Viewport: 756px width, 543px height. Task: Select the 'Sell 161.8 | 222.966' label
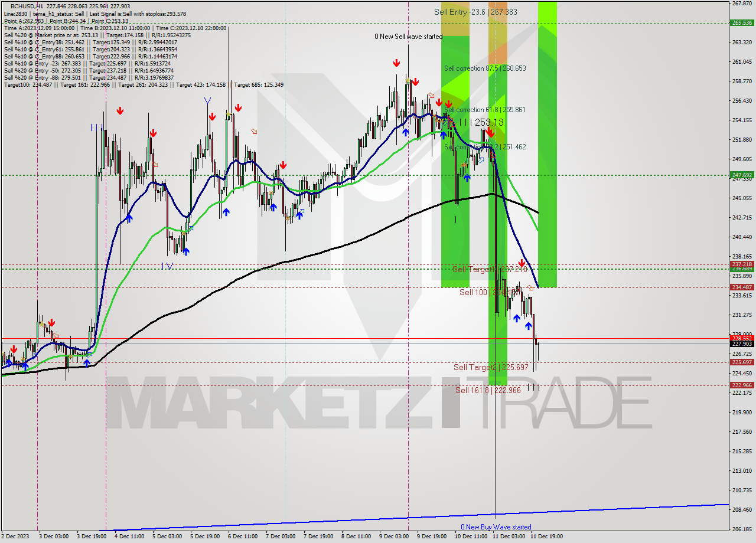coord(488,390)
